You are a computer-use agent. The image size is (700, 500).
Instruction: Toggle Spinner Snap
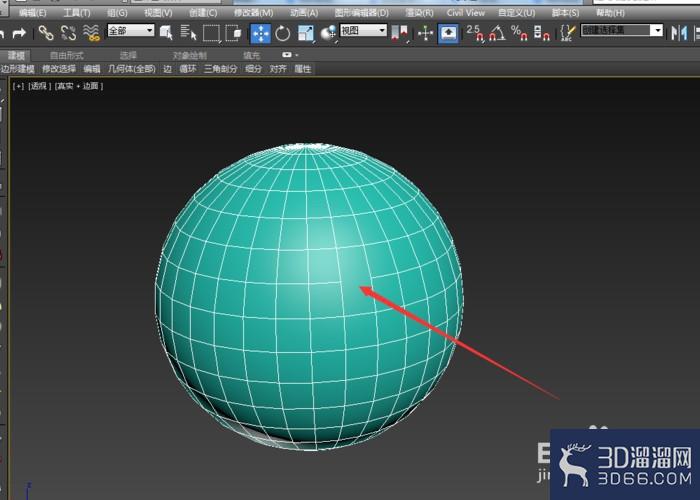(542, 33)
